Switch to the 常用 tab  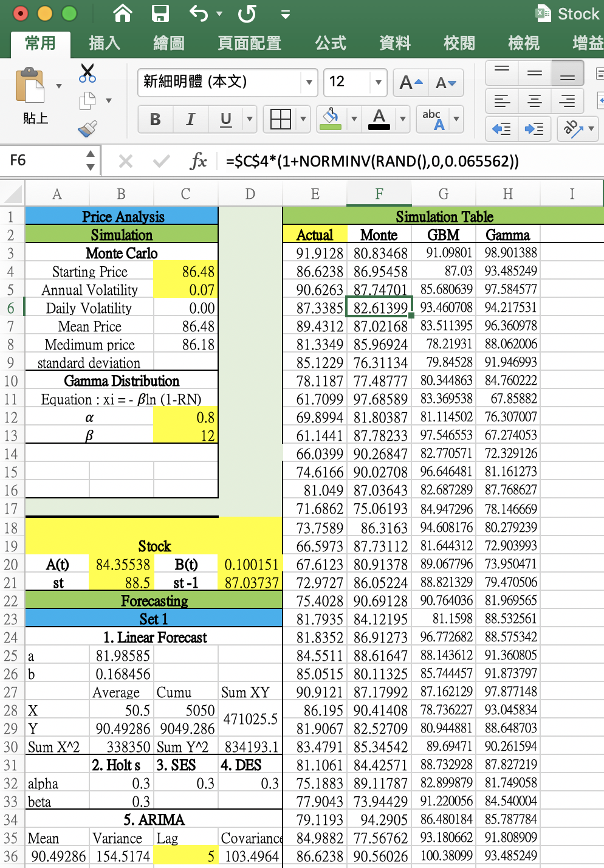40,43
